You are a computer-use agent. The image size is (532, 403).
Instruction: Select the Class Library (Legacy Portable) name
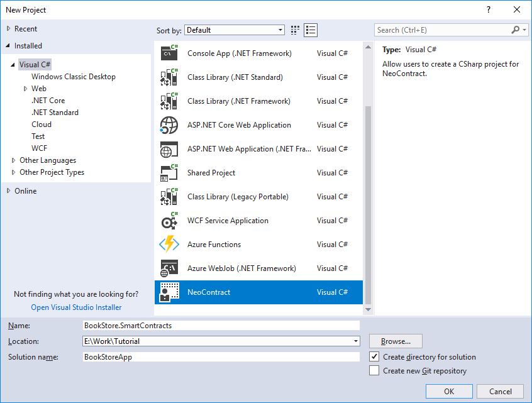click(238, 197)
